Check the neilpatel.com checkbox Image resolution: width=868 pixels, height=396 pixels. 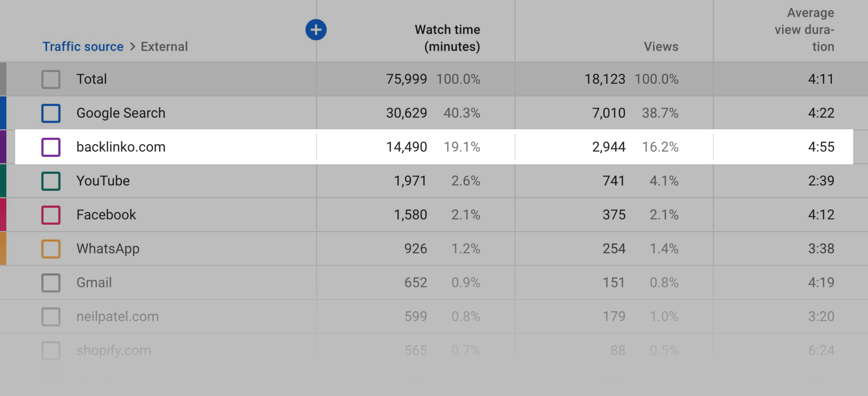(x=51, y=317)
